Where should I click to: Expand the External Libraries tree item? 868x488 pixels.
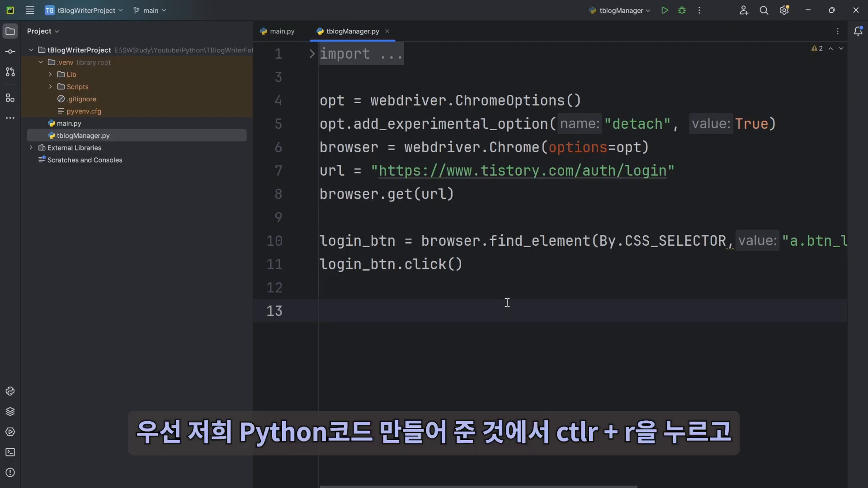(x=30, y=148)
